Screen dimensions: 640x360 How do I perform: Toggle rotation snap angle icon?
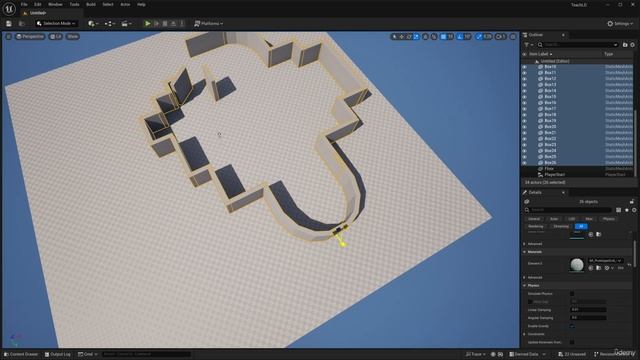[x=460, y=37]
